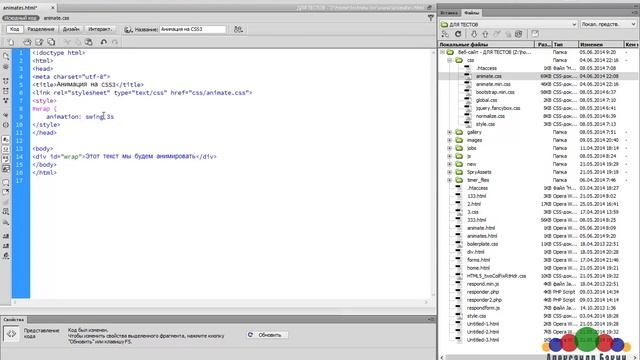Select animate.css in css folder

click(489, 76)
